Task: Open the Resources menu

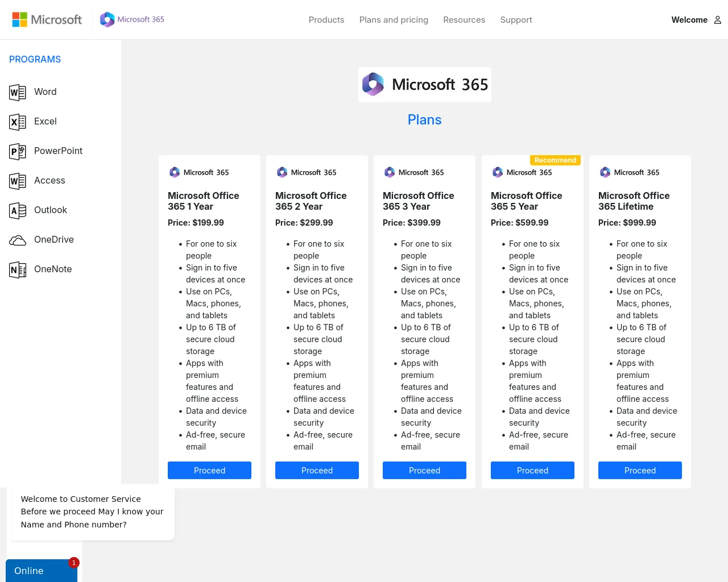Action: click(x=464, y=20)
